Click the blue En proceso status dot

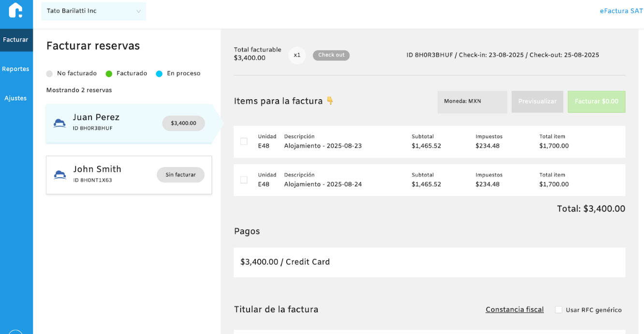[x=159, y=74]
